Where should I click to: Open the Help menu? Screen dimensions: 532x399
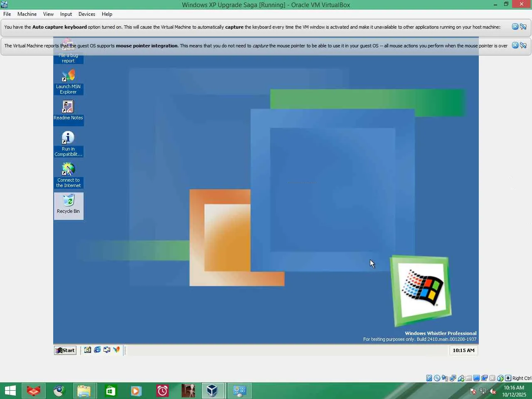107,14
